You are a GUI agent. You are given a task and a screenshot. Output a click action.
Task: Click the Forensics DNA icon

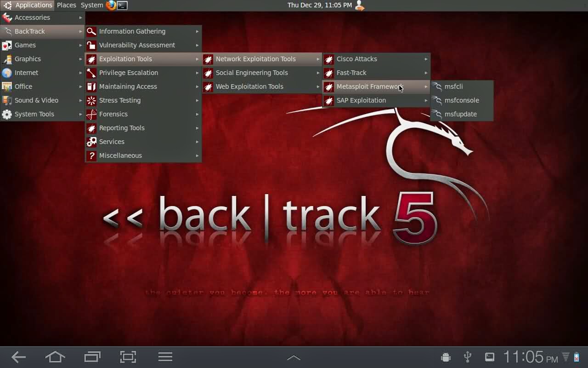[91, 114]
